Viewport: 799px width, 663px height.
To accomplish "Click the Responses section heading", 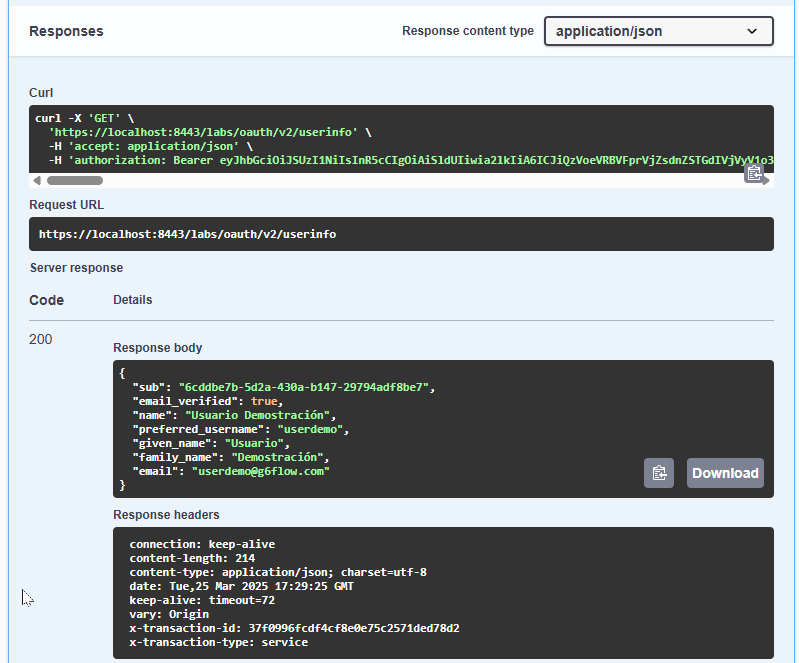I will coord(66,31).
